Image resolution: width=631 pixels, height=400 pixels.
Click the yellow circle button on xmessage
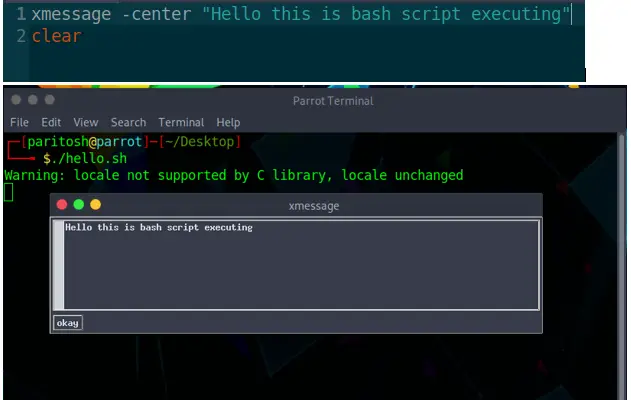[96, 205]
